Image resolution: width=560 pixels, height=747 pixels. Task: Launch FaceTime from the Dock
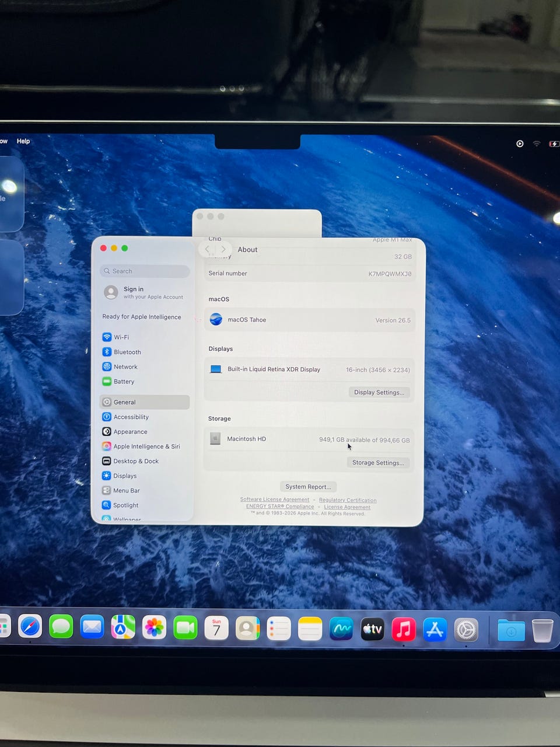[185, 627]
